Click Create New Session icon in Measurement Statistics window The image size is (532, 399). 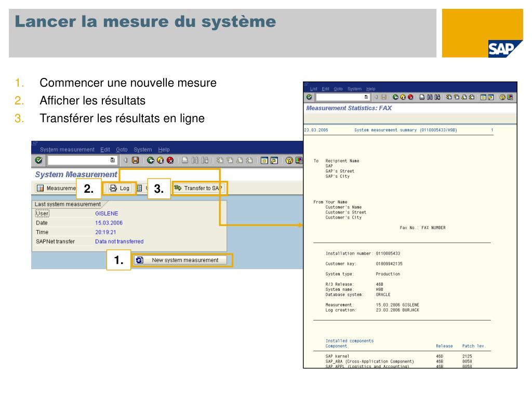click(483, 97)
